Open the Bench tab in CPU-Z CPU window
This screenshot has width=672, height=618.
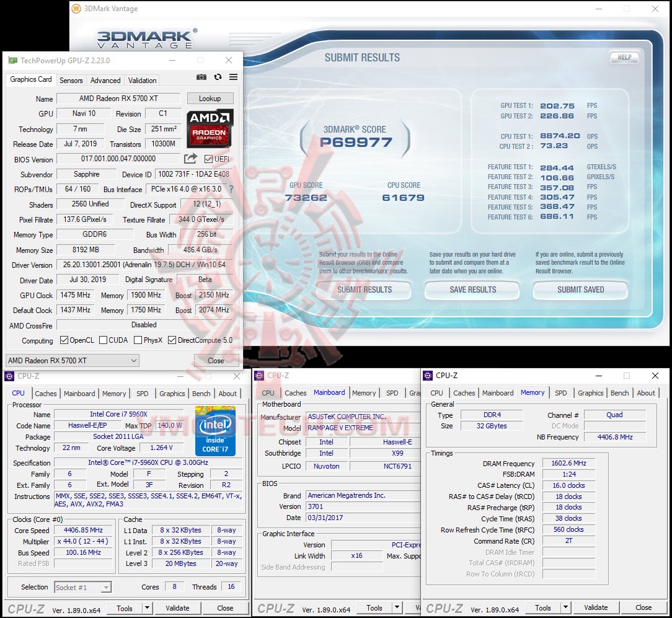[x=201, y=394]
